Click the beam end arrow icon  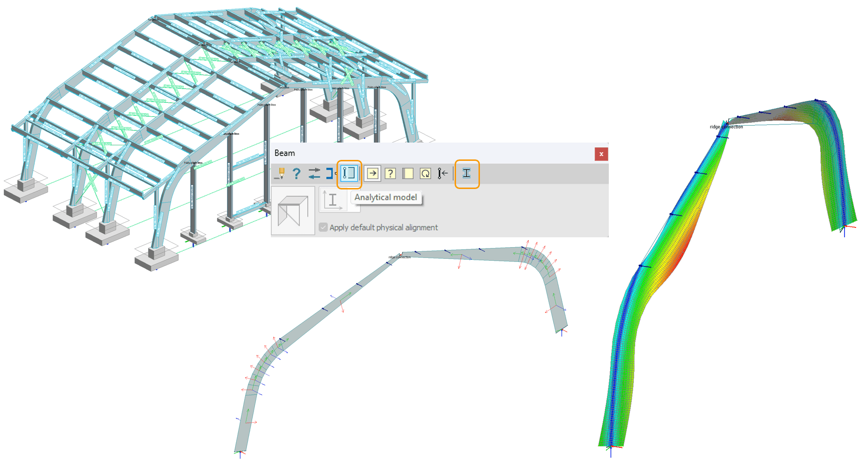[442, 174]
